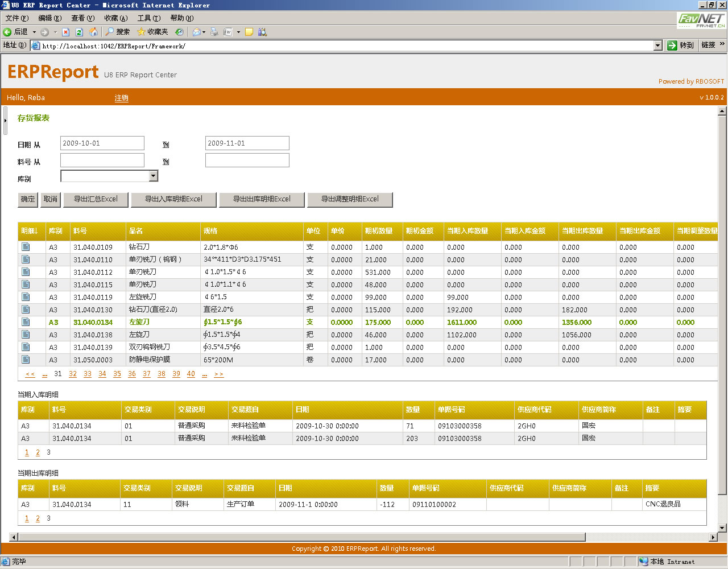Open detail icon for row 31.040.0115
The height and width of the screenshot is (569, 728).
click(x=26, y=284)
